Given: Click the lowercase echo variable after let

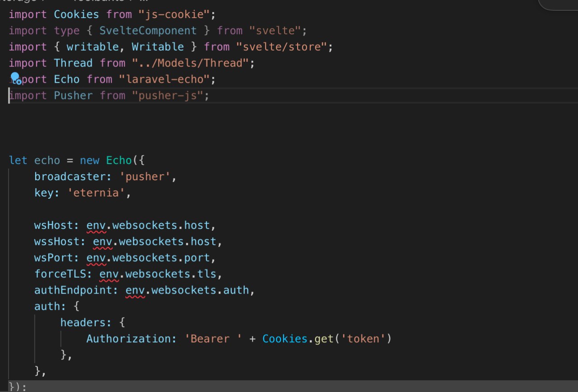Looking at the screenshot, I should coord(47,160).
